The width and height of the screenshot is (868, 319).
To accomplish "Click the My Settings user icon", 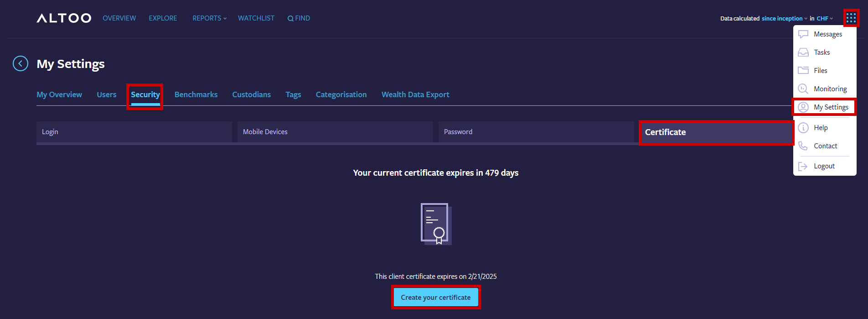I will [803, 107].
